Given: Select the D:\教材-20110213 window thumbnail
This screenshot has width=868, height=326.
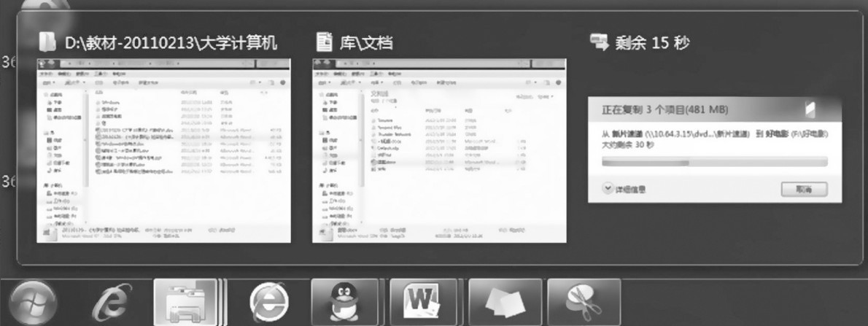Looking at the screenshot, I should [164, 150].
